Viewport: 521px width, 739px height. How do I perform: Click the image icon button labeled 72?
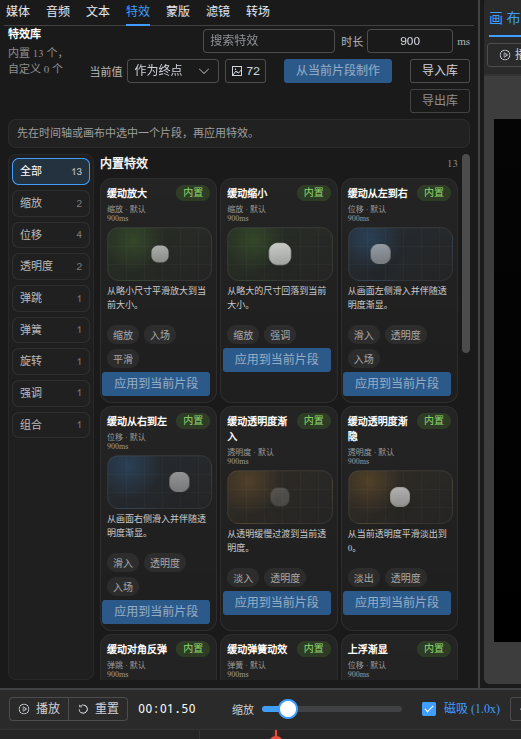[x=245, y=71]
